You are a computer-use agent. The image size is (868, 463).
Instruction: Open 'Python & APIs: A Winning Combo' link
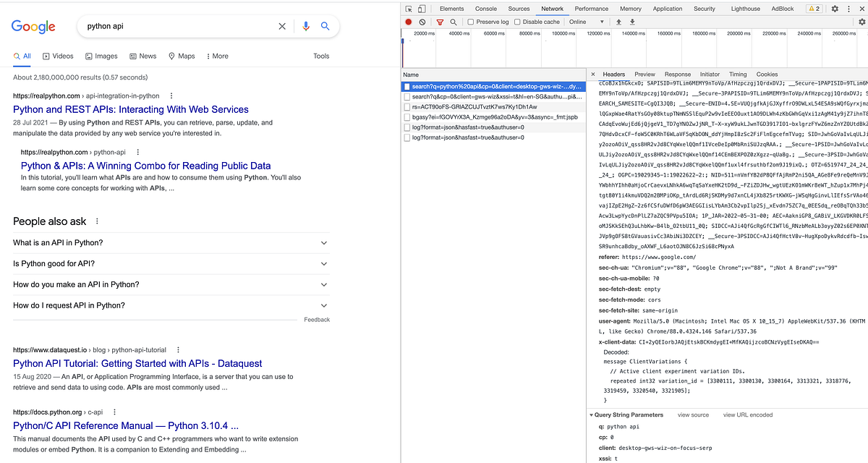point(146,166)
